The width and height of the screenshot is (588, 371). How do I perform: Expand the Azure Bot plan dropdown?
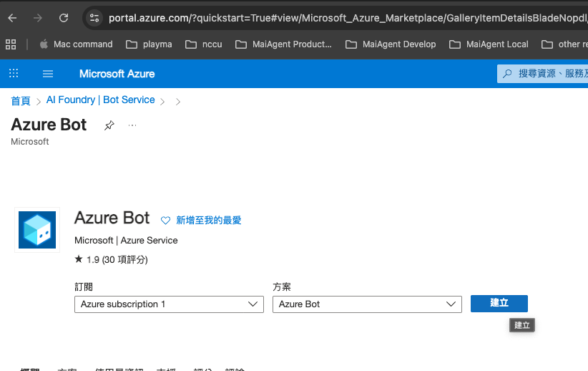(x=367, y=304)
